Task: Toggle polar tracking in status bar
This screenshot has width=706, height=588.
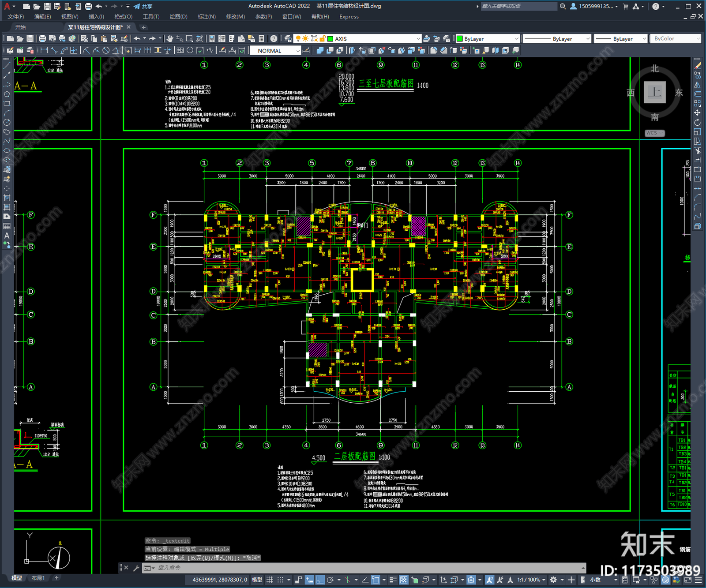Action: (x=330, y=580)
